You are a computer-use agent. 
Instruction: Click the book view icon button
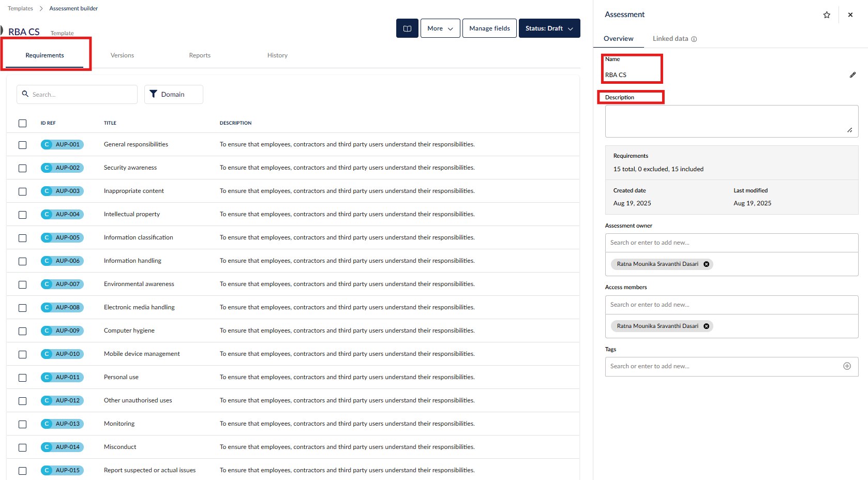click(407, 28)
